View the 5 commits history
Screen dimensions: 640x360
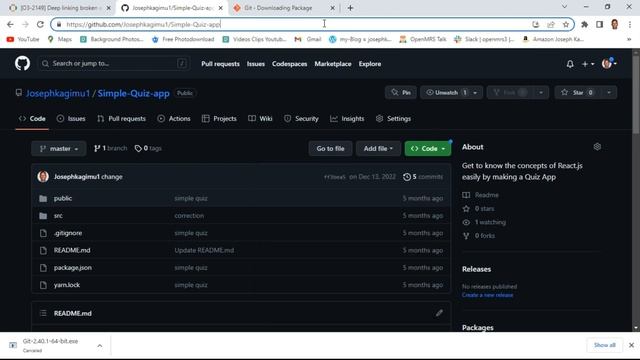pyautogui.click(x=423, y=177)
